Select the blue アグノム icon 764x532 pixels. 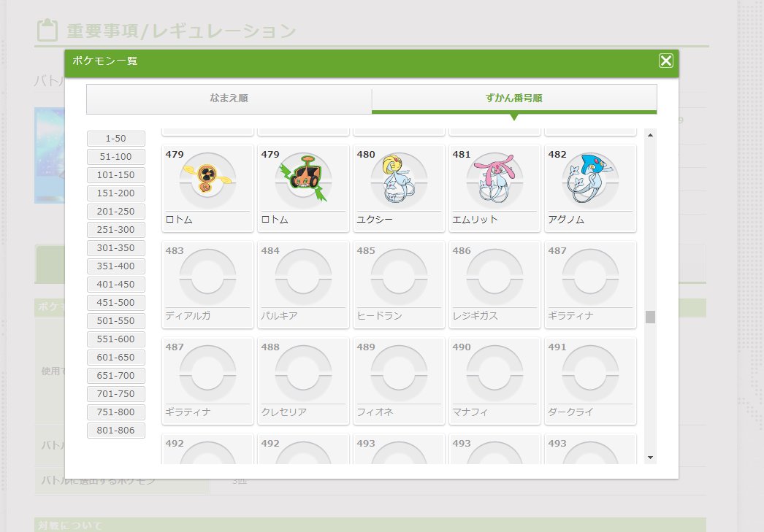coord(590,179)
